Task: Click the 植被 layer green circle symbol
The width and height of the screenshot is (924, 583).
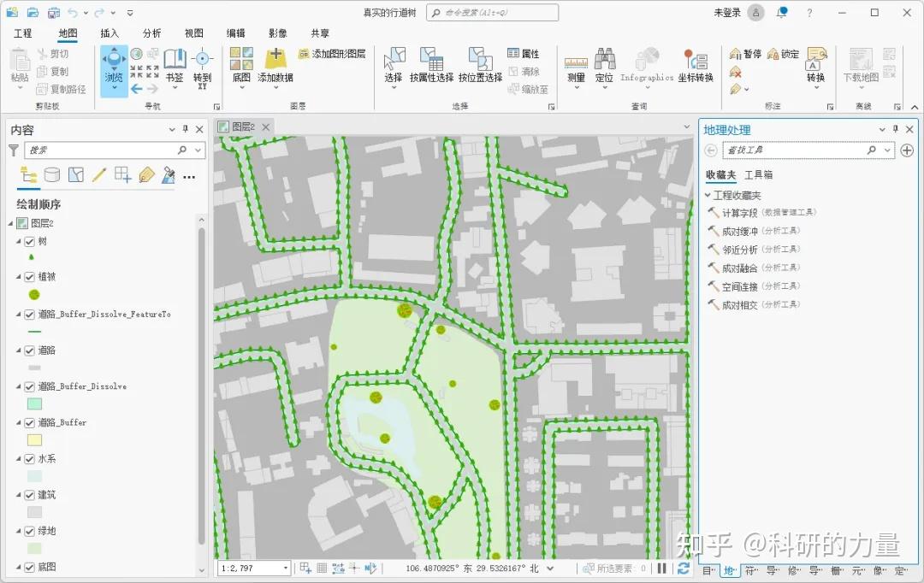Action: 34,294
